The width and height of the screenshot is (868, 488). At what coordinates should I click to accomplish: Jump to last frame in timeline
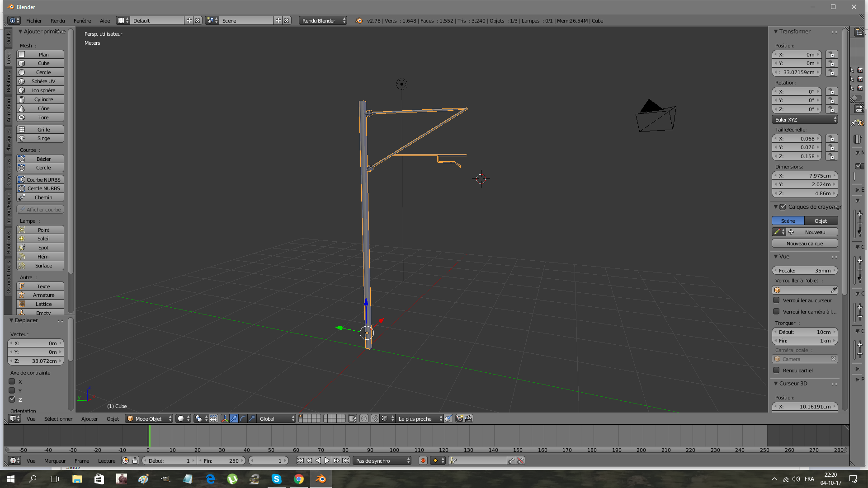tap(345, 460)
